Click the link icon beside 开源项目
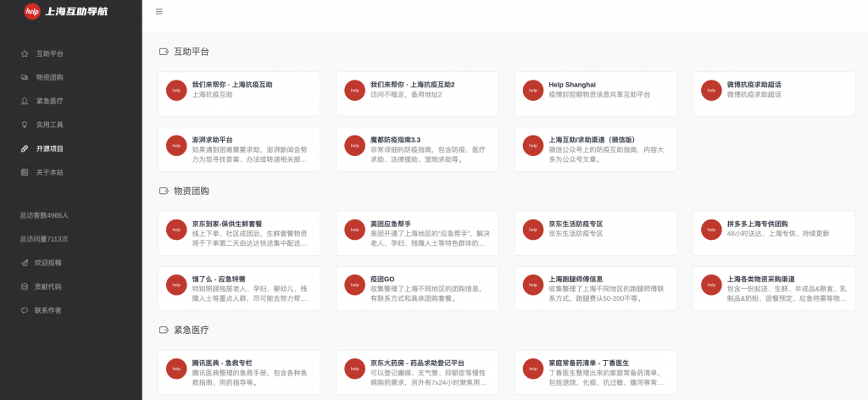This screenshot has height=400, width=868. (x=25, y=148)
